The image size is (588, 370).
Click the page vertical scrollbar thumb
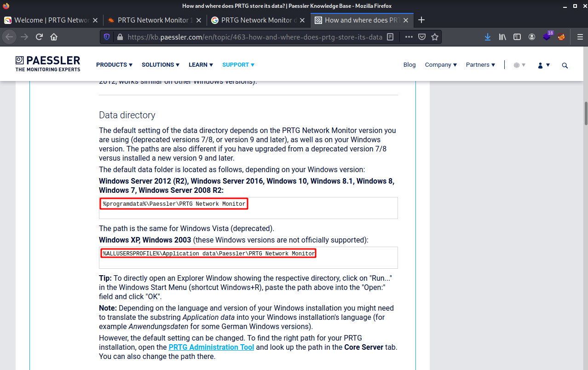pyautogui.click(x=586, y=113)
